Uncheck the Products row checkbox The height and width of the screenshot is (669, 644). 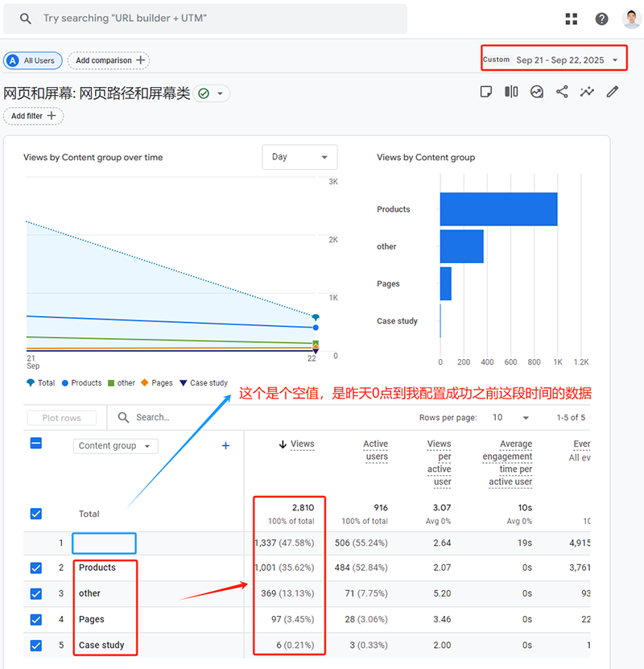pyautogui.click(x=36, y=568)
